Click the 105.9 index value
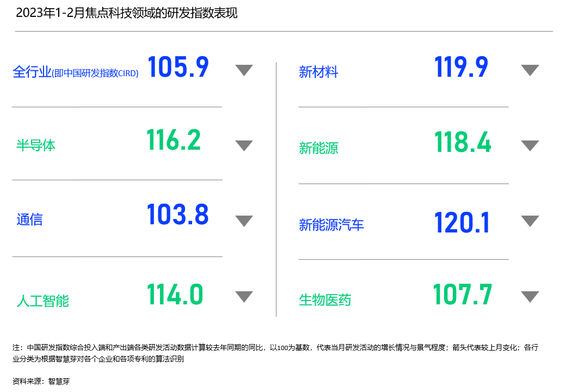Viewport: 566px width, 392px height. click(x=178, y=67)
